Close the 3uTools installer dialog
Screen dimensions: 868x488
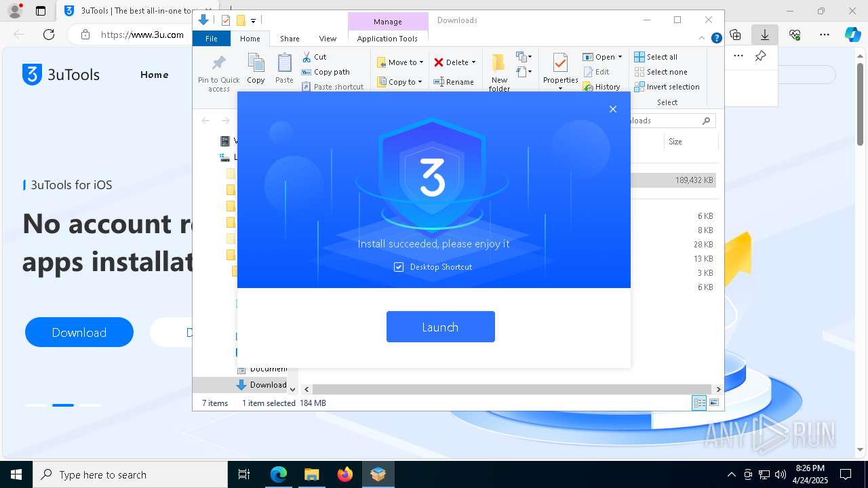click(x=613, y=109)
